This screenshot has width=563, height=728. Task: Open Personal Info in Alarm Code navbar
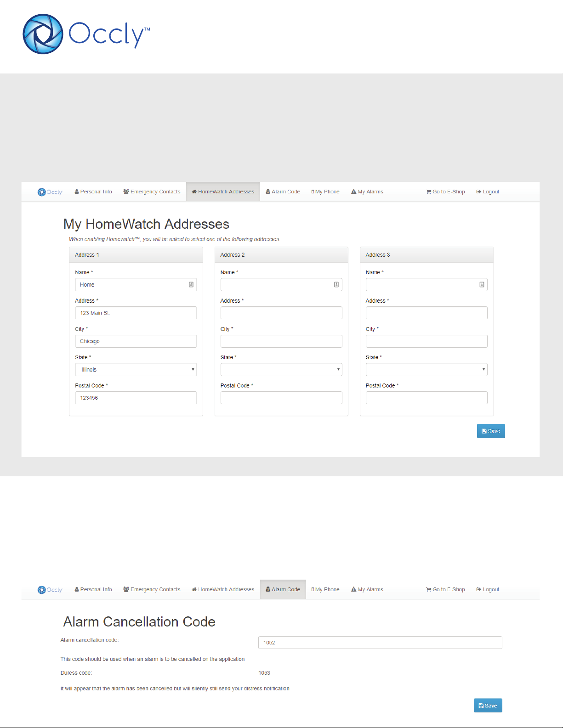tap(93, 589)
